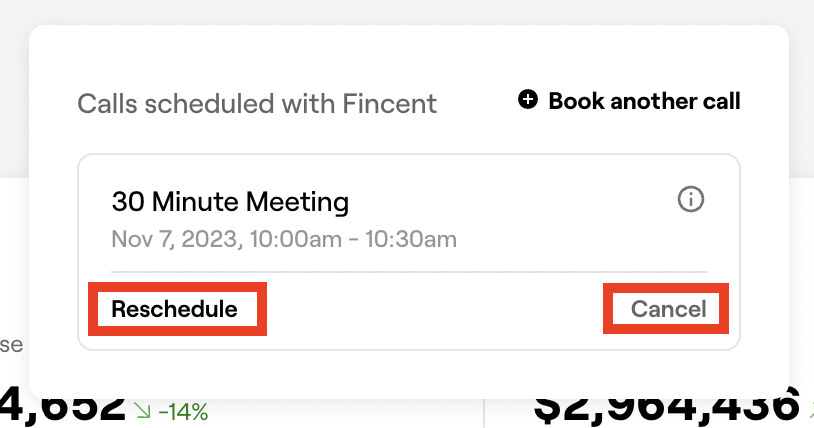Click the 10:30am end time text

pos(411,239)
